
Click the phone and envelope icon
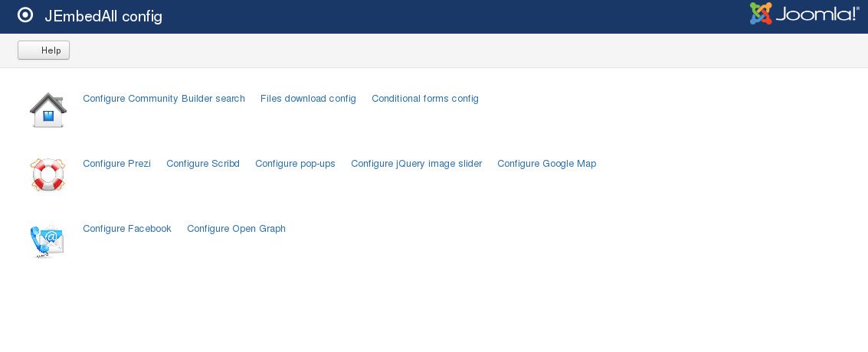[x=47, y=241]
